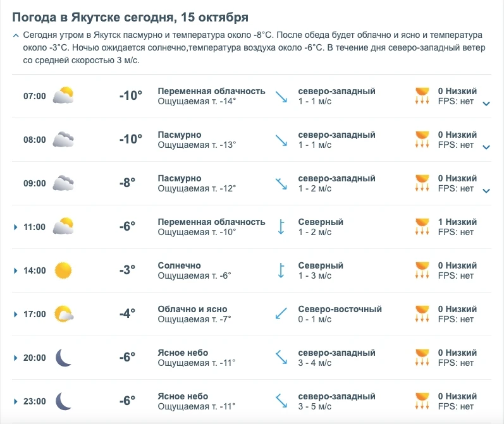504x424 pixels.
Task: Click the sunny icon at 14:00
Action: pos(63,270)
